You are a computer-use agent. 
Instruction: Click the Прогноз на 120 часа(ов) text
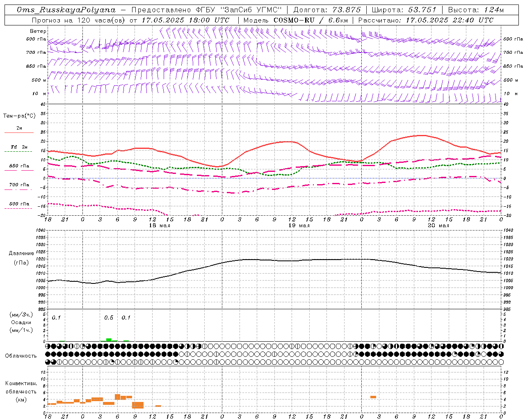coord(79,20)
